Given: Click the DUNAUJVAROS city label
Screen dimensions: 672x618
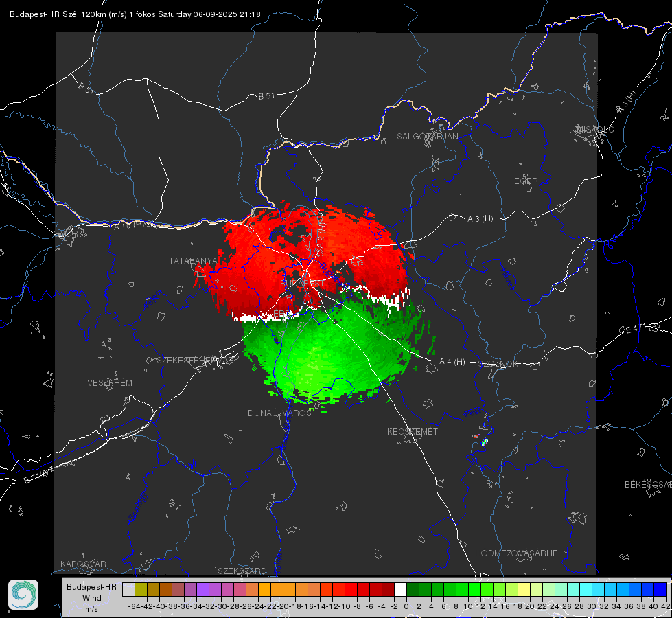Looking at the screenshot, I should [x=279, y=413].
